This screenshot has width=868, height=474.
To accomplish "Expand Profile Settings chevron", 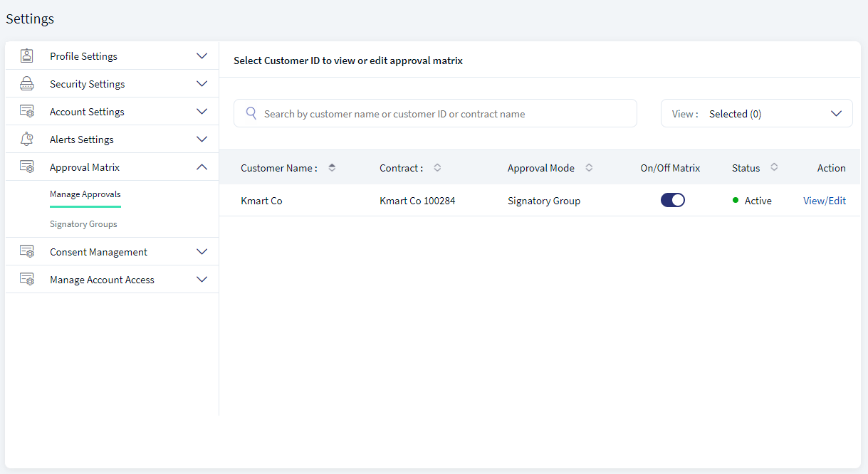I will 202,56.
